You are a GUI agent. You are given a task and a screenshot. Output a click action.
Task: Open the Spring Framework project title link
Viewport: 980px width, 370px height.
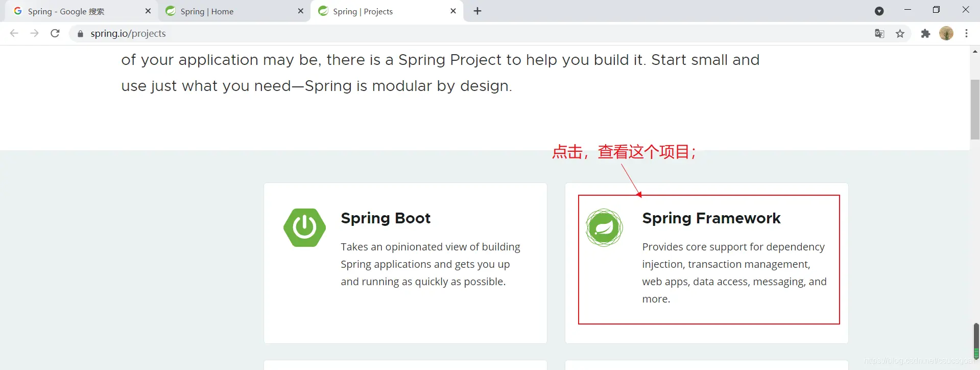pyautogui.click(x=711, y=218)
